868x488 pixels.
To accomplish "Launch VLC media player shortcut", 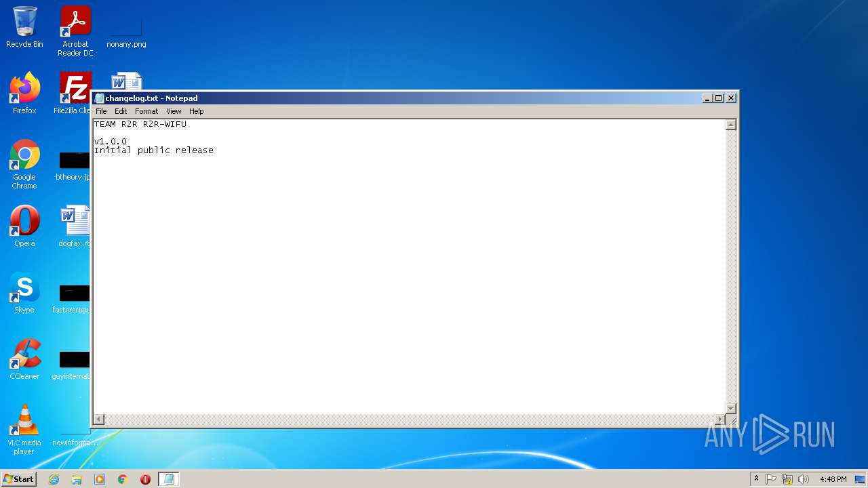I will [24, 430].
